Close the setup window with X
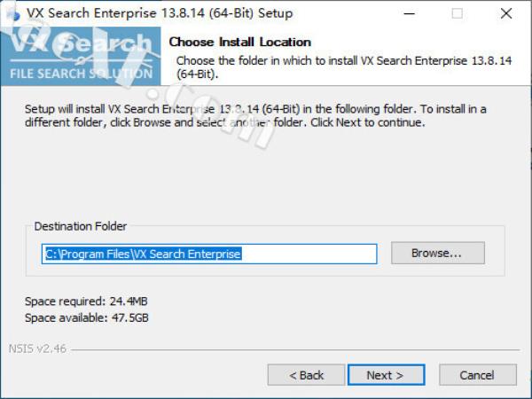 pyautogui.click(x=506, y=13)
